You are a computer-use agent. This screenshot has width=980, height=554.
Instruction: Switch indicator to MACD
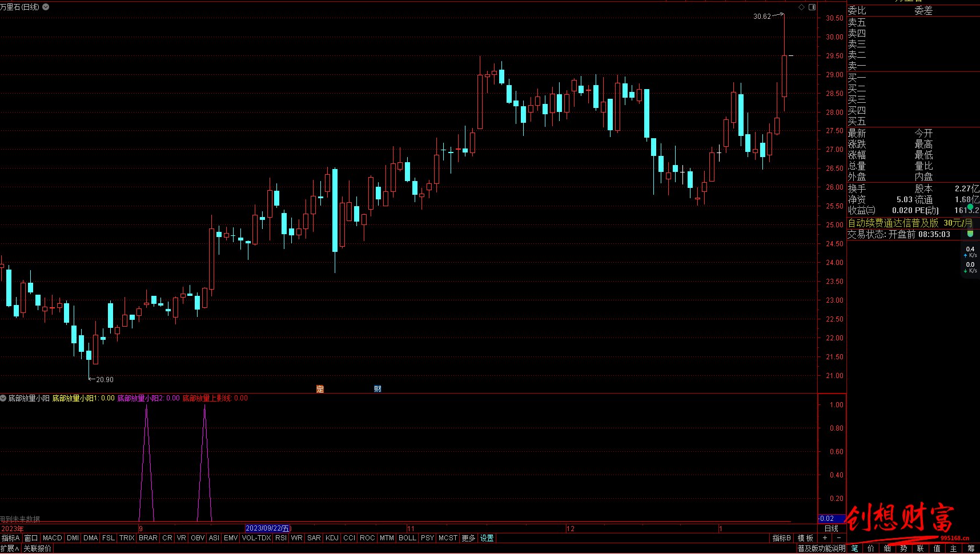[52, 538]
